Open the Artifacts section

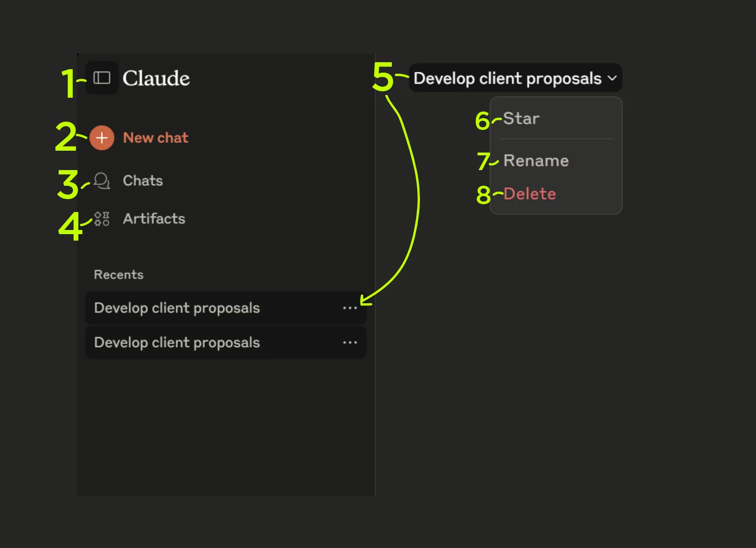click(154, 219)
